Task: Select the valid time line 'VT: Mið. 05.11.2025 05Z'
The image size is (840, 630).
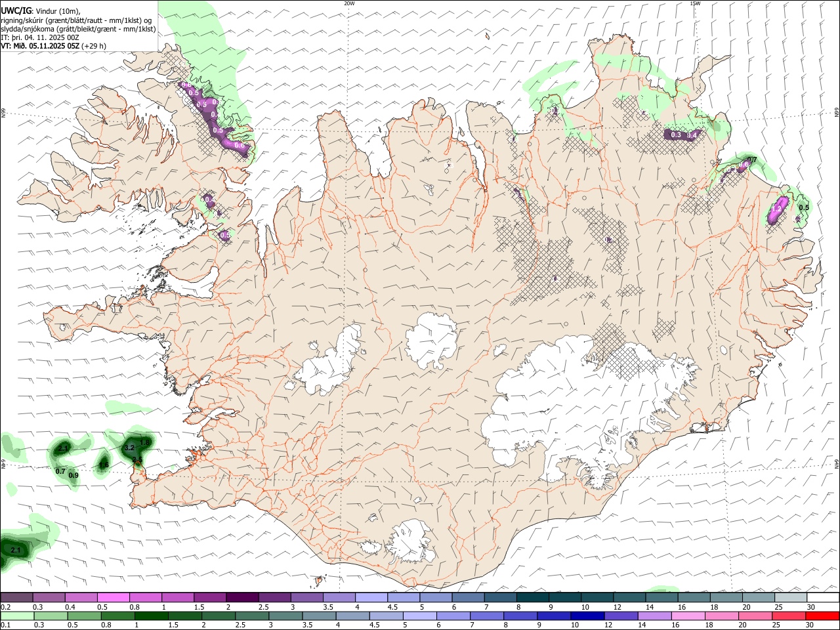Action: [x=41, y=46]
